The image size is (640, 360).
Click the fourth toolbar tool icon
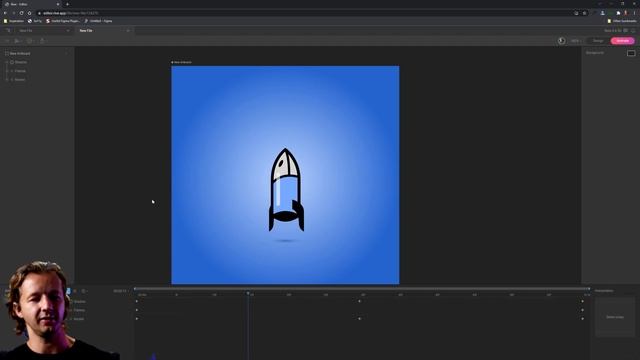click(x=42, y=41)
